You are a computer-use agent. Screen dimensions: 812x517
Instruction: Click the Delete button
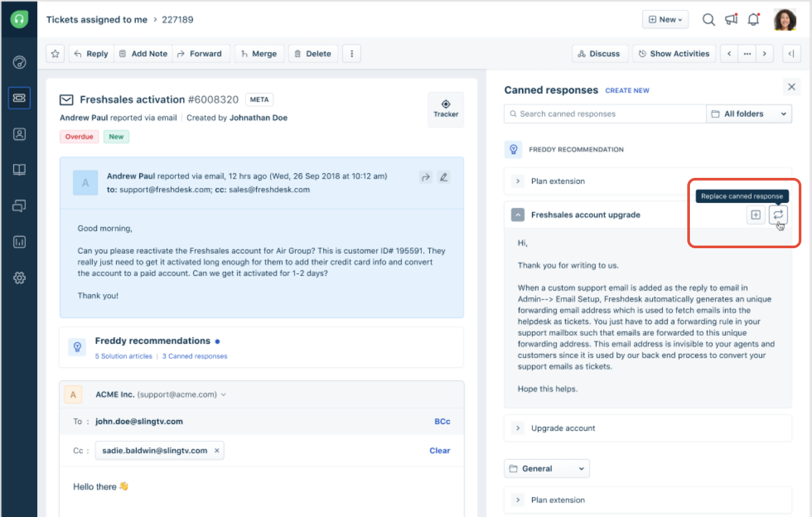tap(312, 54)
